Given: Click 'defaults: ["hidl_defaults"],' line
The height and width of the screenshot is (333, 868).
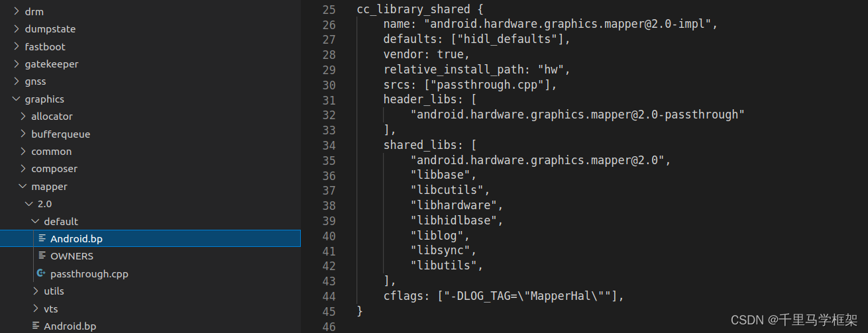Looking at the screenshot, I should tap(476, 40).
